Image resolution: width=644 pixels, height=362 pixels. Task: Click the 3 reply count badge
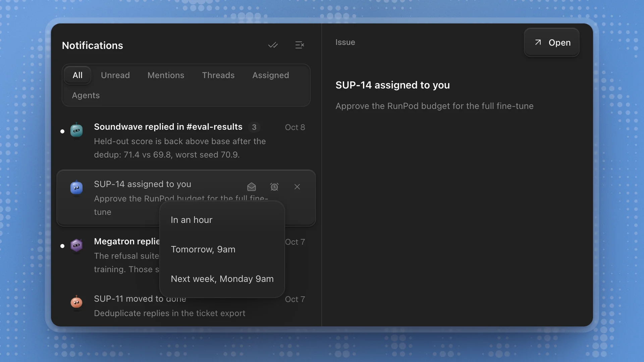[x=254, y=127]
